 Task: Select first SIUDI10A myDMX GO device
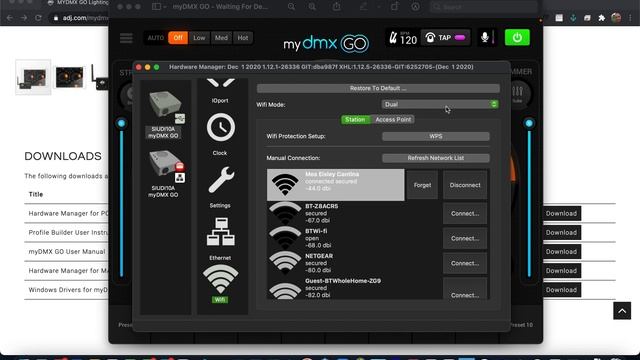coord(164,115)
